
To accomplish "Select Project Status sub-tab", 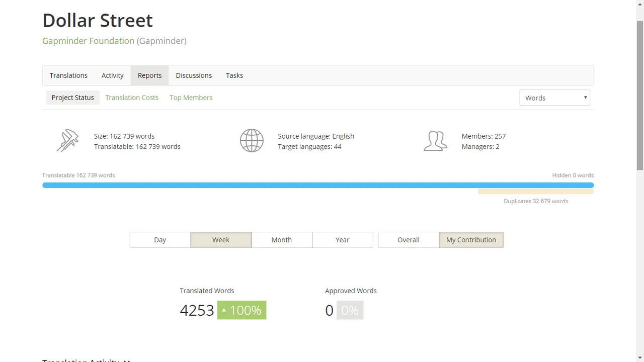I will (73, 98).
